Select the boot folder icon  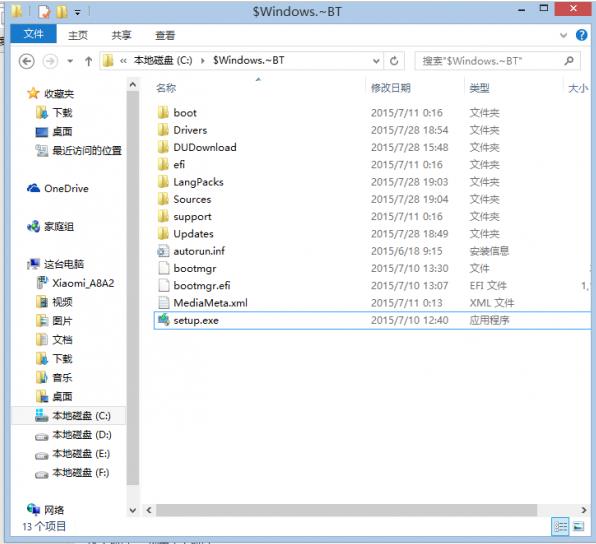point(163,113)
